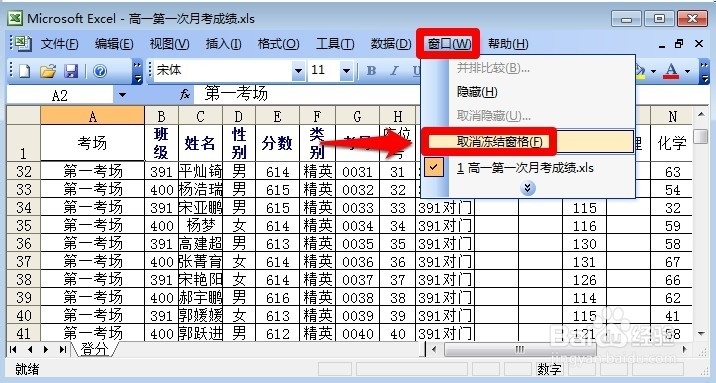The height and width of the screenshot is (383, 716).
Task: Select checked 高一第一次月考成绩.xls window entry
Action: [x=527, y=168]
